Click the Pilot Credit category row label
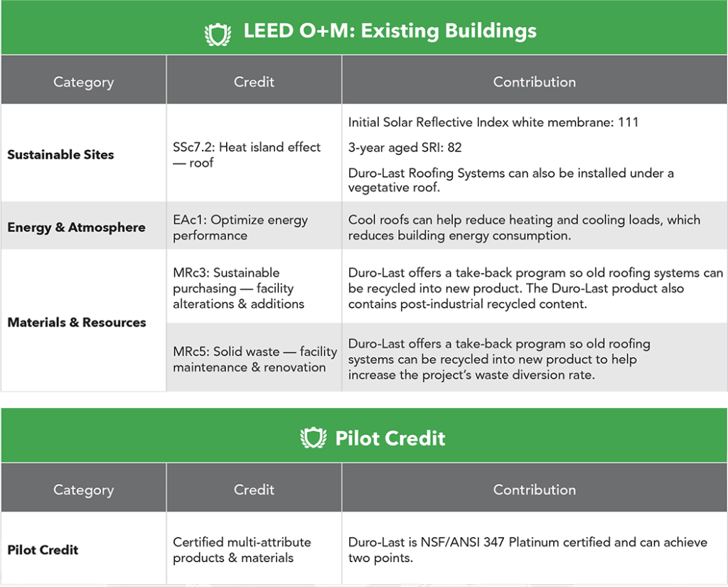Viewport: 728px width, 587px height. click(x=43, y=549)
